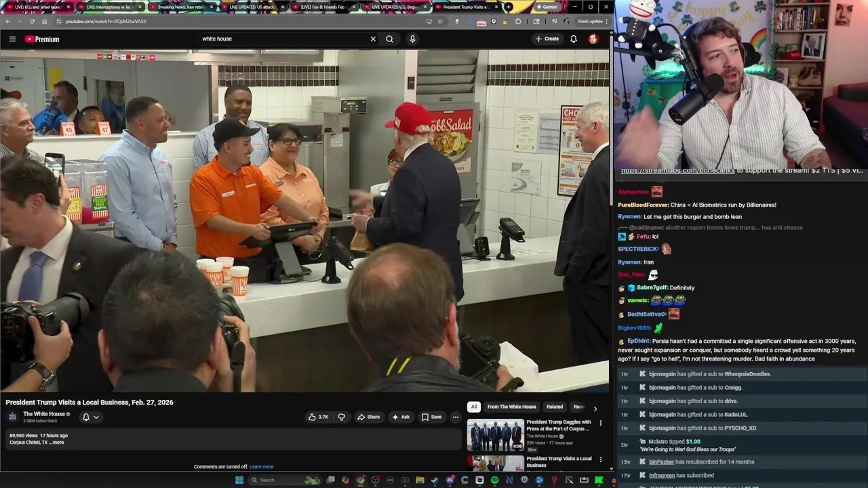Open the YouTube Create menu

(x=547, y=39)
